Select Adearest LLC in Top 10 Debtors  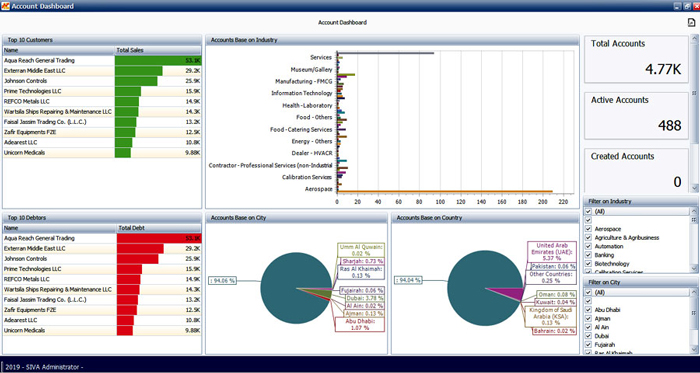tap(102, 320)
